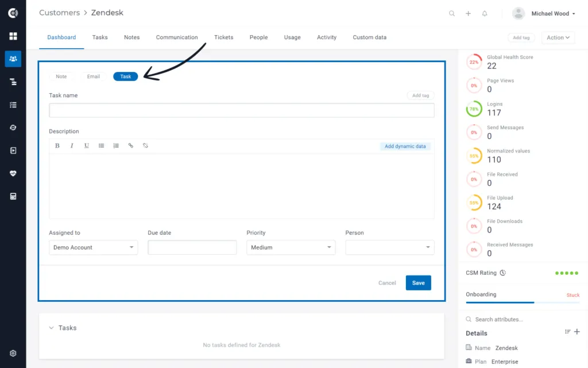
Task: Collapse the Tasks section chevron
Action: (51, 328)
